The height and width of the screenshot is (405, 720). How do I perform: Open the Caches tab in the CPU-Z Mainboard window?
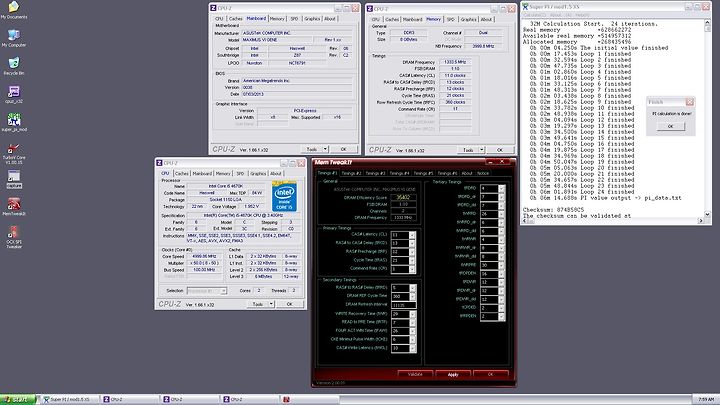[x=236, y=19]
